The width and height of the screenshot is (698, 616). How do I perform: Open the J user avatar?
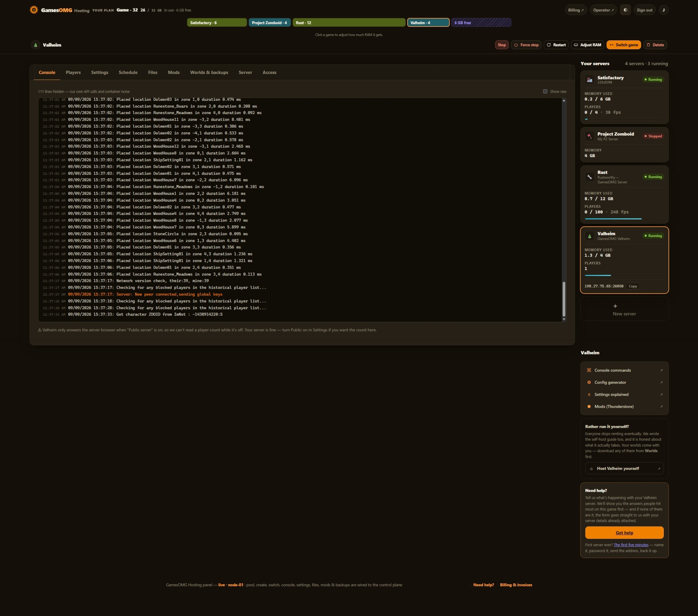(x=663, y=10)
